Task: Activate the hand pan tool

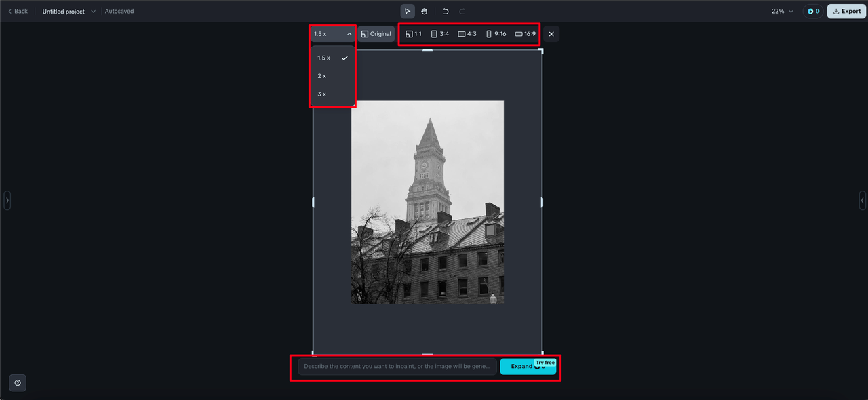Action: [x=425, y=11]
